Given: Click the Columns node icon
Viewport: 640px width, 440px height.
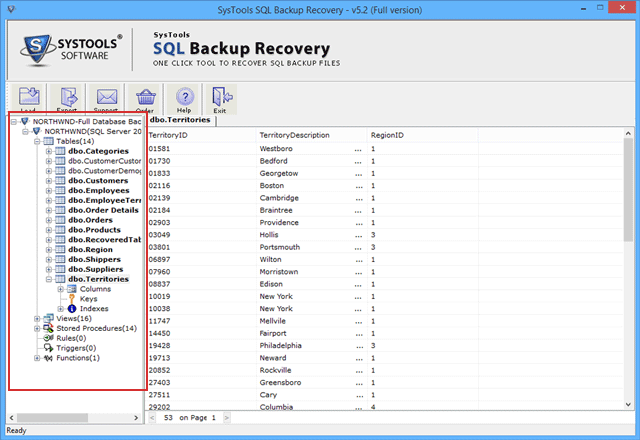Looking at the screenshot, I should [x=72, y=289].
